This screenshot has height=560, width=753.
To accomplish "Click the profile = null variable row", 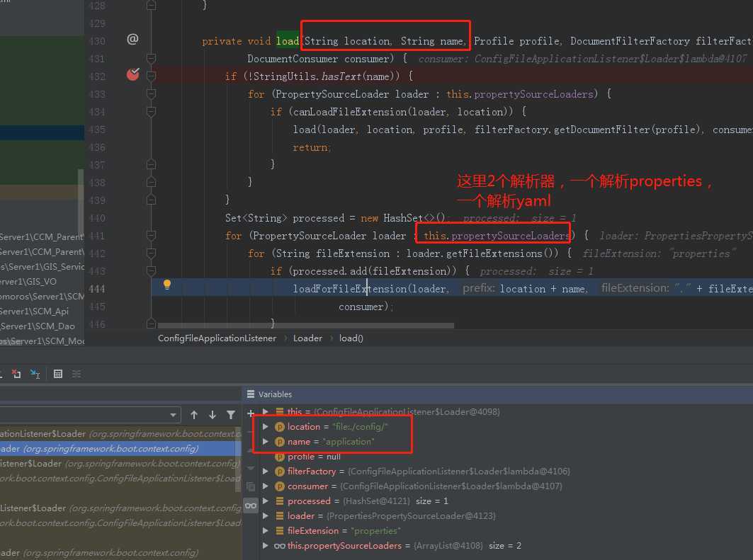I will (x=314, y=457).
